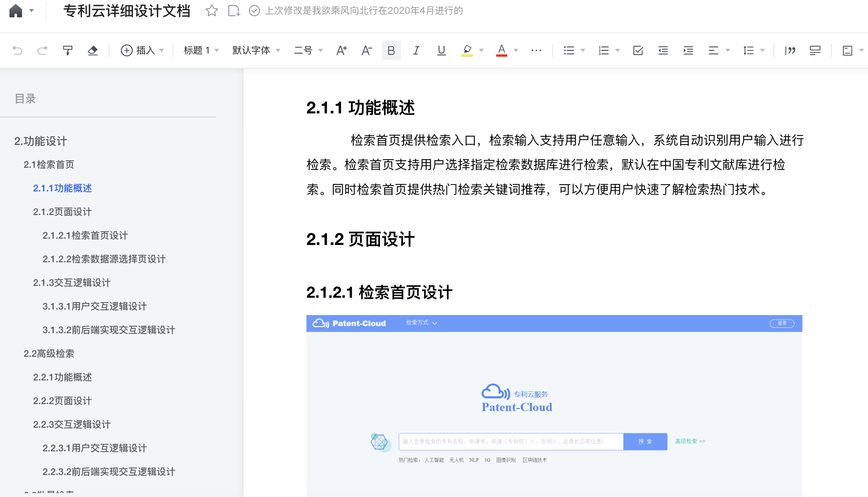Open highlight color dropdown arrow
This screenshot has height=497, width=868.
click(x=481, y=50)
